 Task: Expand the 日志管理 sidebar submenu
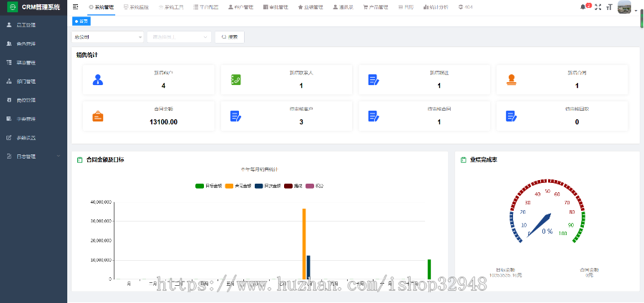coord(33,156)
